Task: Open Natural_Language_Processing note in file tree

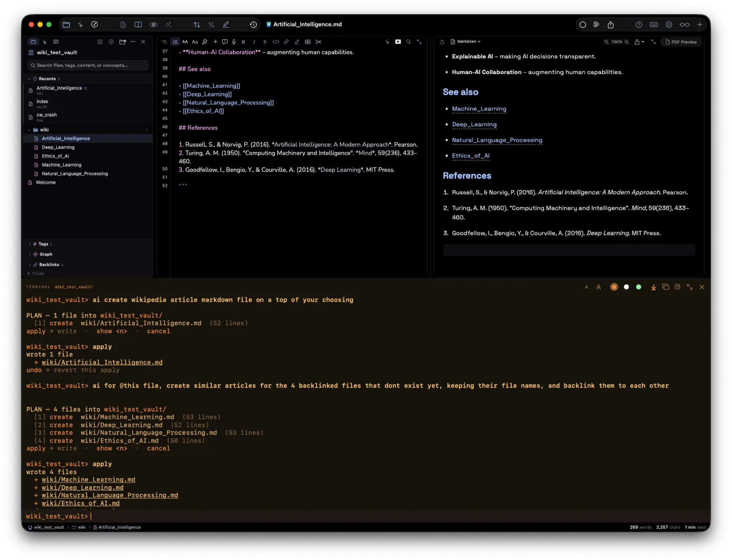Action: coord(75,174)
